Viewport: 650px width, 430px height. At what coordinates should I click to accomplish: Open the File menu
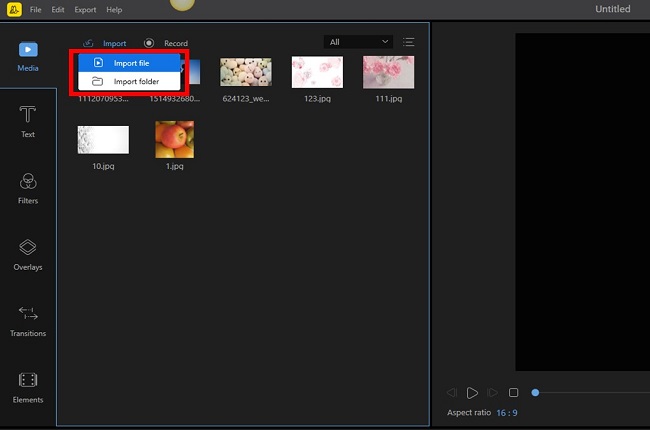pos(36,10)
